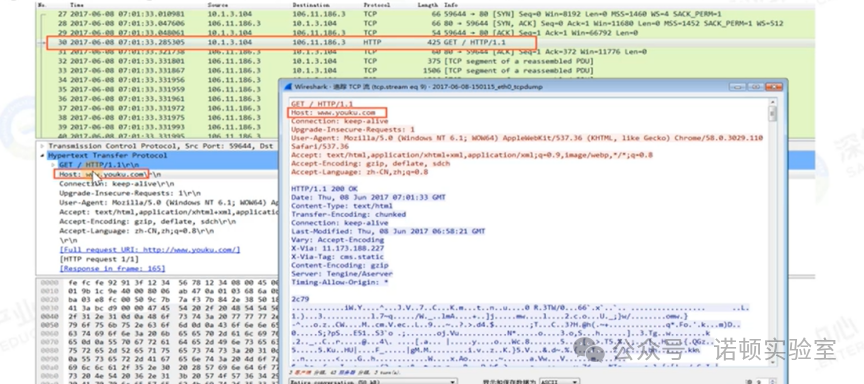Select packet number 37 row
Screen dimensions: 864x384
(x=157, y=108)
